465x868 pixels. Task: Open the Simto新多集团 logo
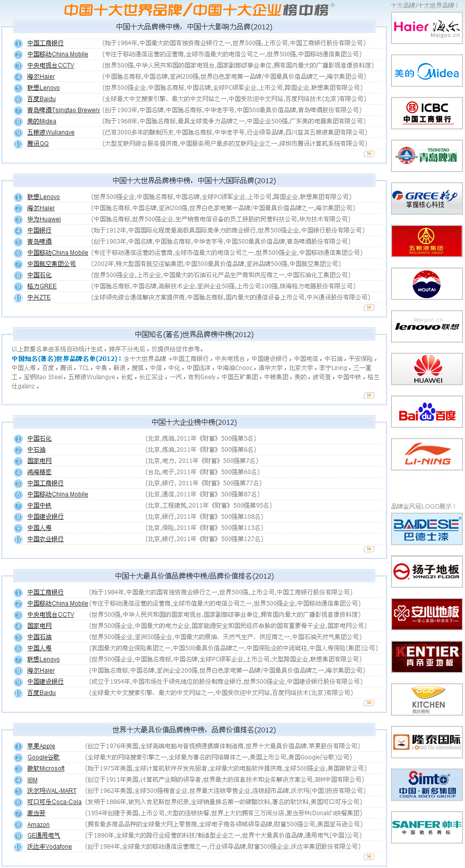click(x=427, y=785)
